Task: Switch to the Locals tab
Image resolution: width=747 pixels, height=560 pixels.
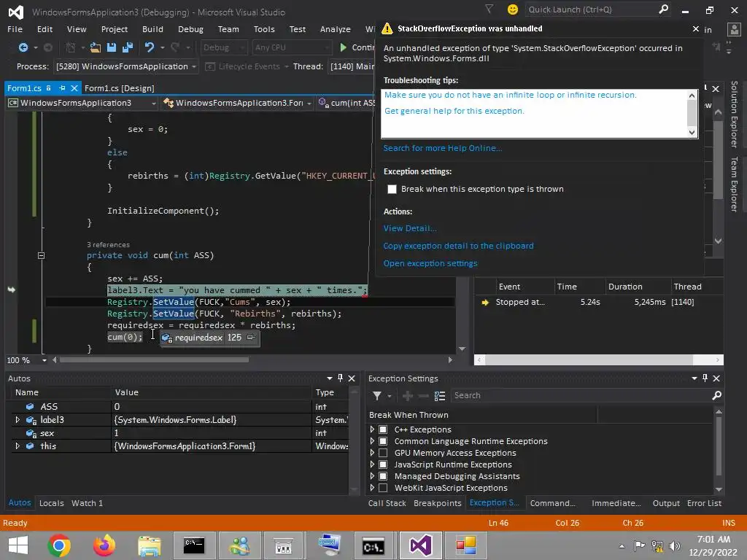Action: coord(52,503)
